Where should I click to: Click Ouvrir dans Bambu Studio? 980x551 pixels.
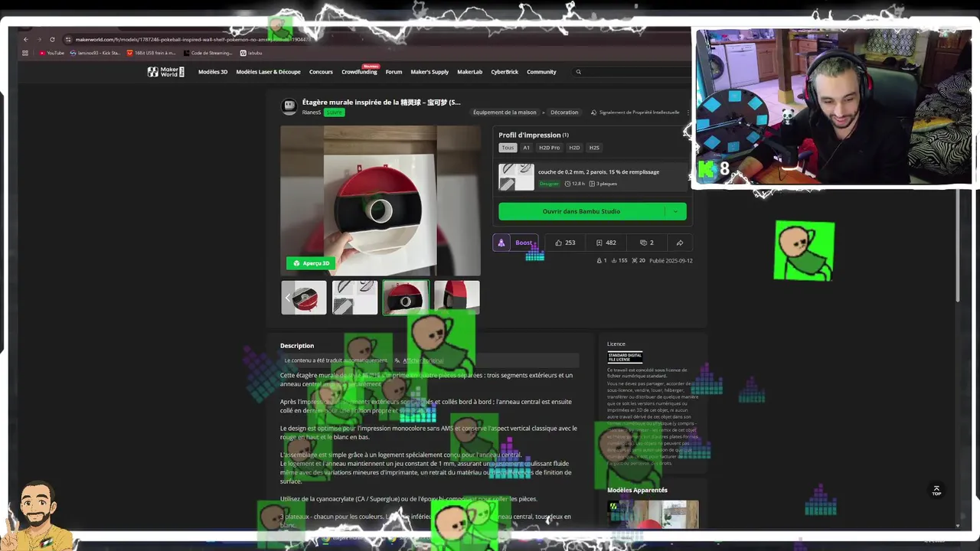(581, 211)
